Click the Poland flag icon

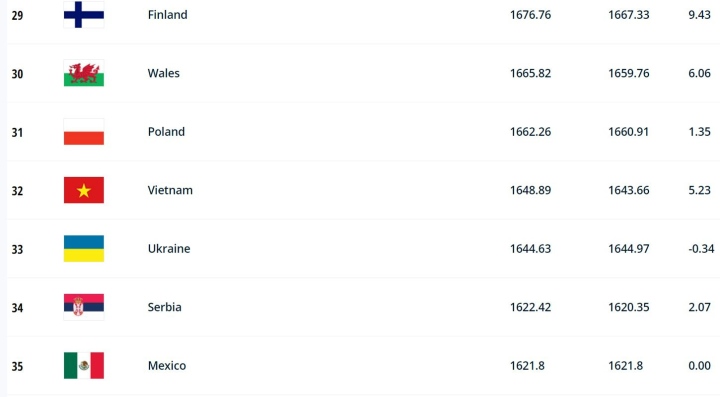84,132
